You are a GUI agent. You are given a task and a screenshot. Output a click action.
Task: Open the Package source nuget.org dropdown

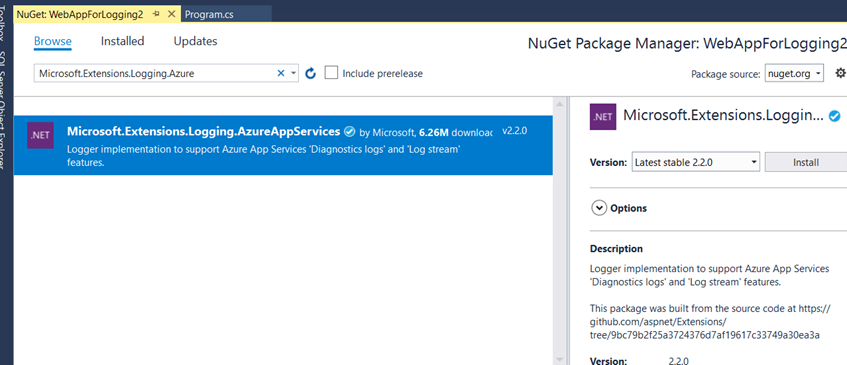(x=794, y=73)
